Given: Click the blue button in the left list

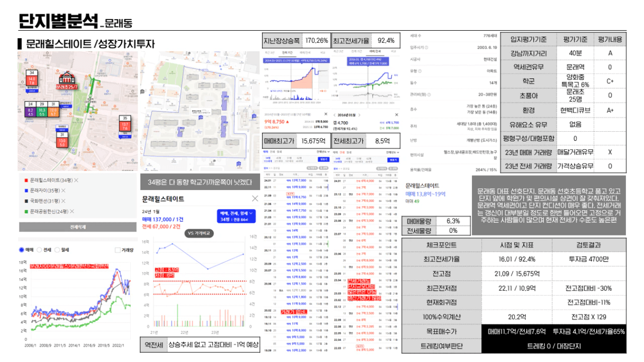Looking at the screenshot, I should click(x=323, y=159).
